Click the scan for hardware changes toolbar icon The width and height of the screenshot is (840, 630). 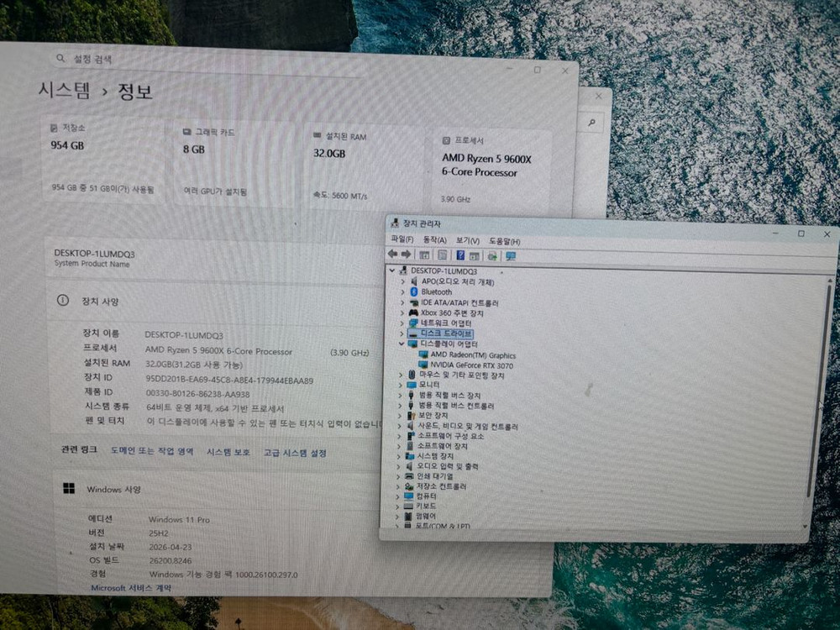(x=493, y=255)
